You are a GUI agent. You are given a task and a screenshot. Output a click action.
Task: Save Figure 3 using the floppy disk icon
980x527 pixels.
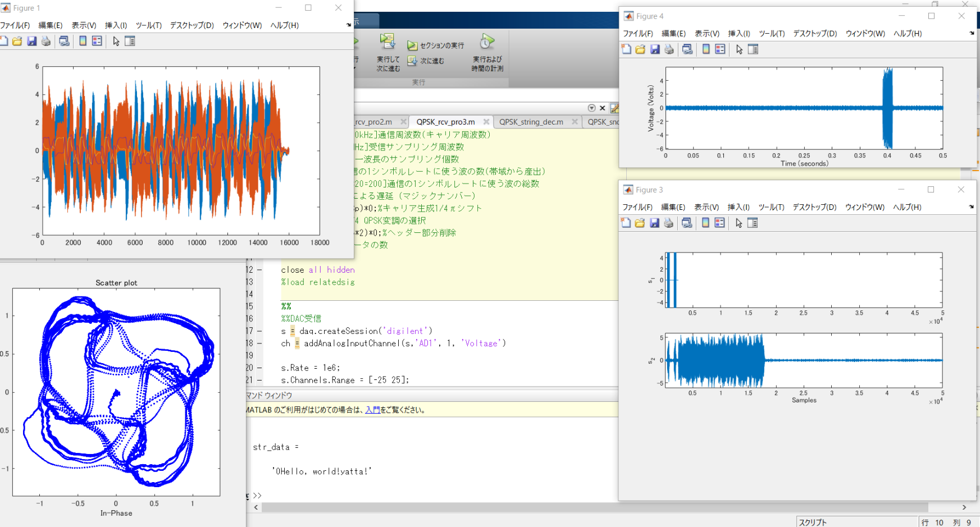click(x=654, y=223)
